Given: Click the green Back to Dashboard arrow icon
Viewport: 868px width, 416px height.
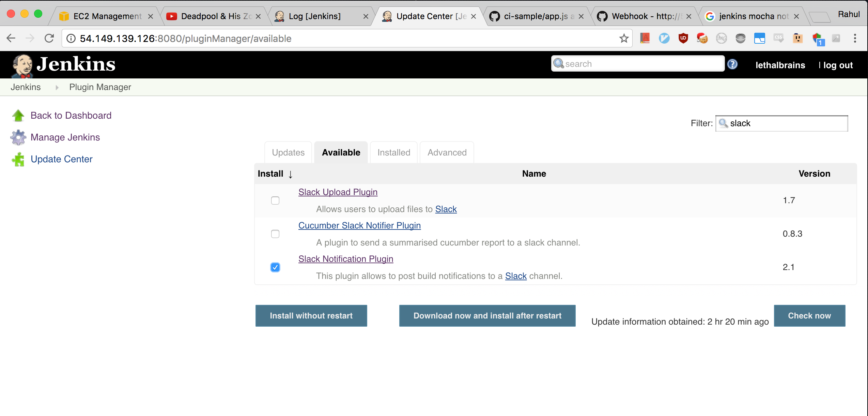Looking at the screenshot, I should click(x=18, y=116).
